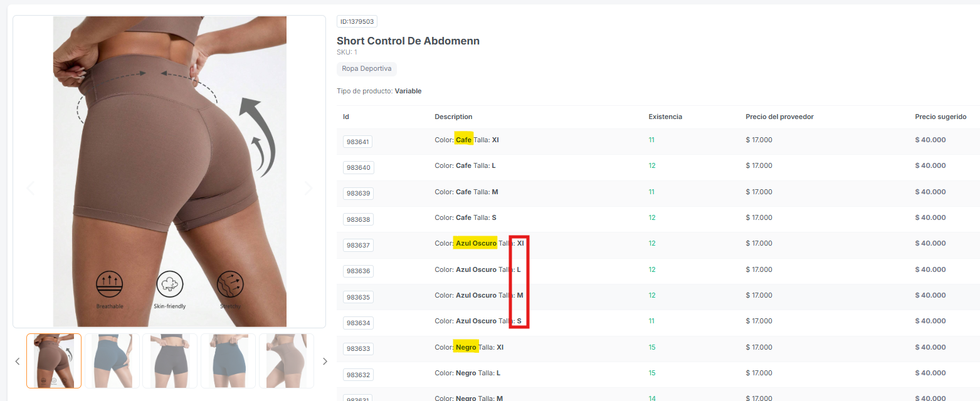Viewport: 980px width, 401px height.
Task: Click the Ropa Deportiva category tag
Action: 367,69
